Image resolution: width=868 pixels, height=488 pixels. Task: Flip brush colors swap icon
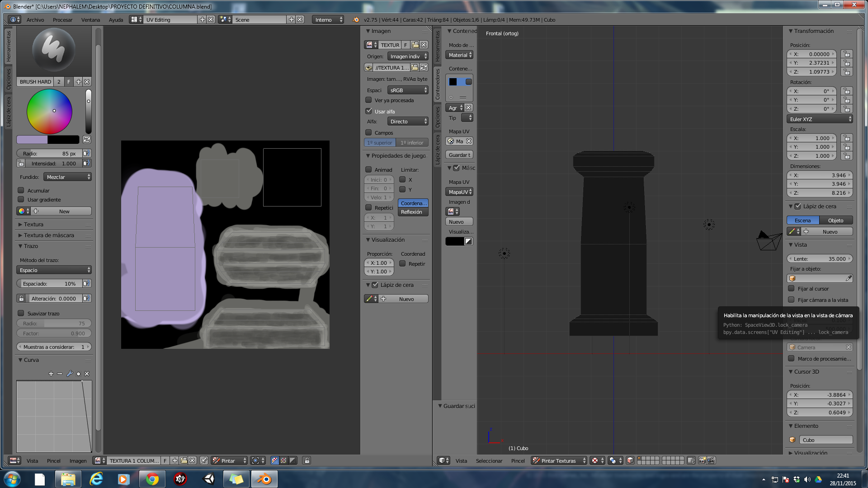click(x=87, y=140)
